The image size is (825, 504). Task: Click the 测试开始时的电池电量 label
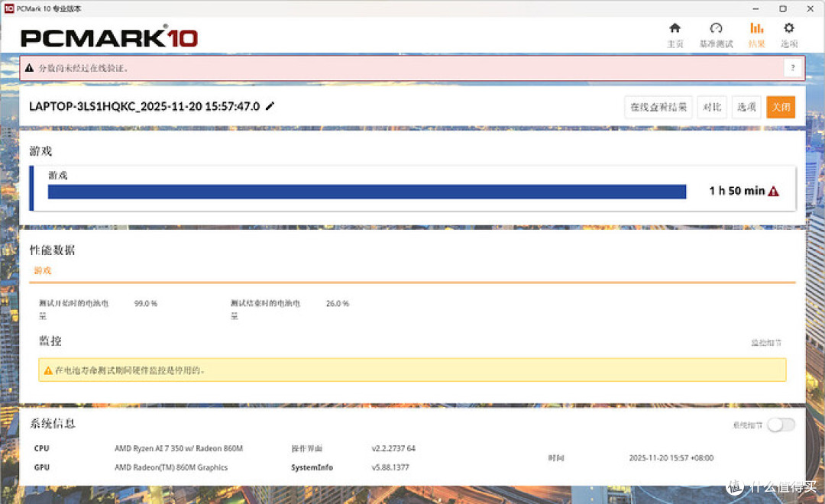73,309
